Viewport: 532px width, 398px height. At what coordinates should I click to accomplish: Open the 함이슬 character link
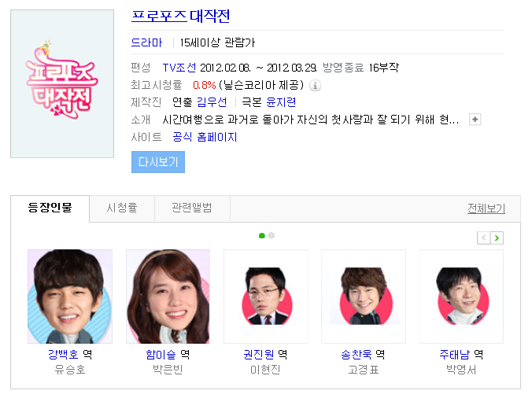[161, 355]
